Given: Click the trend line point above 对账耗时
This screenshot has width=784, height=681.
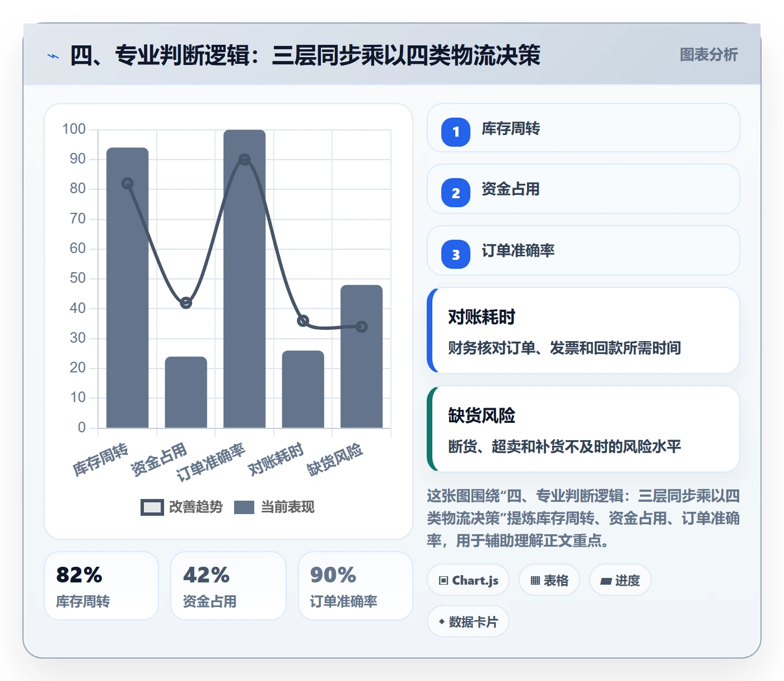Looking at the screenshot, I should (303, 321).
